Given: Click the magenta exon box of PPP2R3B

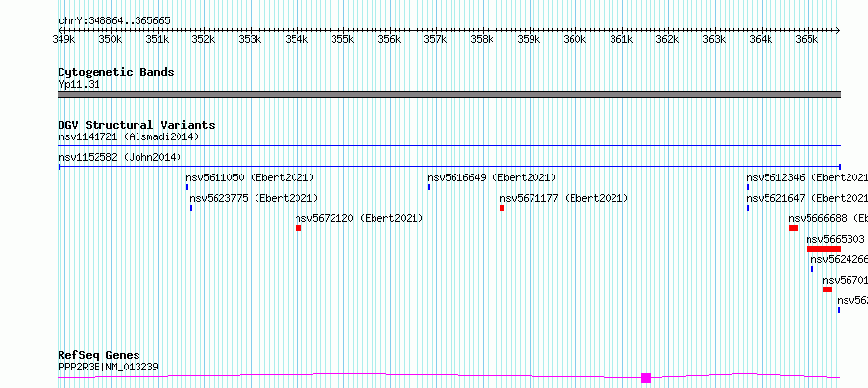Looking at the screenshot, I should point(646,378).
